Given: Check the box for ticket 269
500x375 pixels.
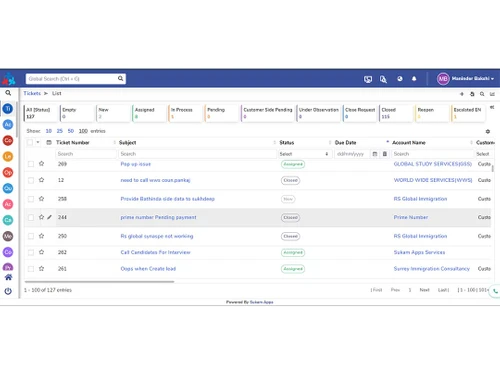Looking at the screenshot, I should pos(31,164).
